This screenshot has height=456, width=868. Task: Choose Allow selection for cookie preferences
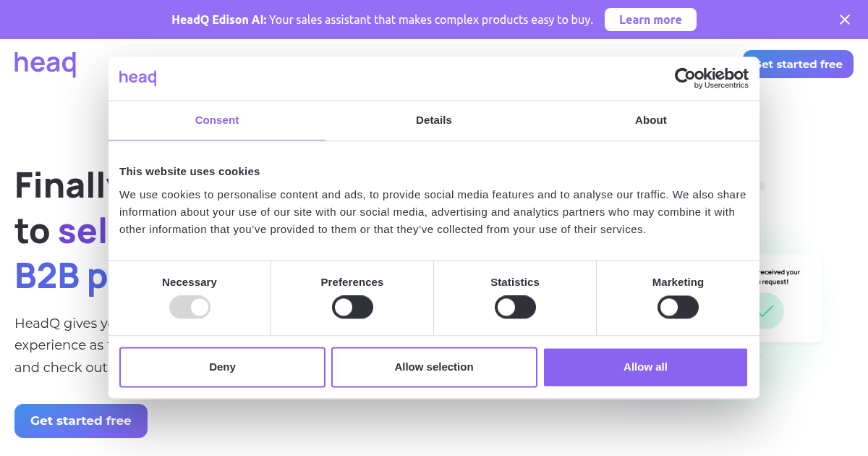[x=434, y=367]
